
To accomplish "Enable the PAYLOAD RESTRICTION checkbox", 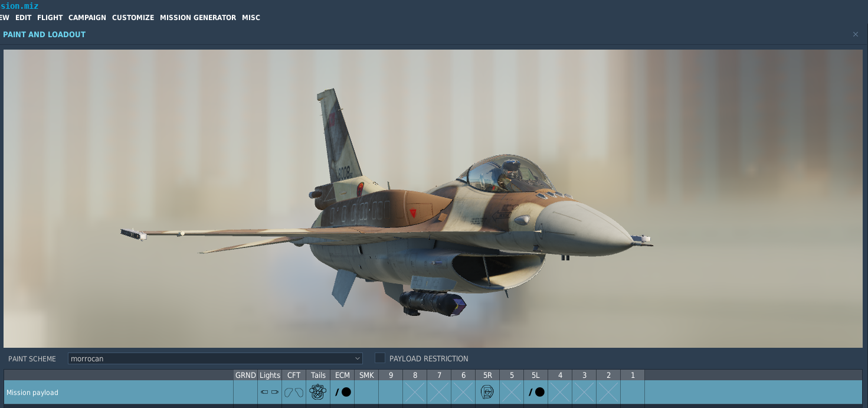I will [x=379, y=358].
